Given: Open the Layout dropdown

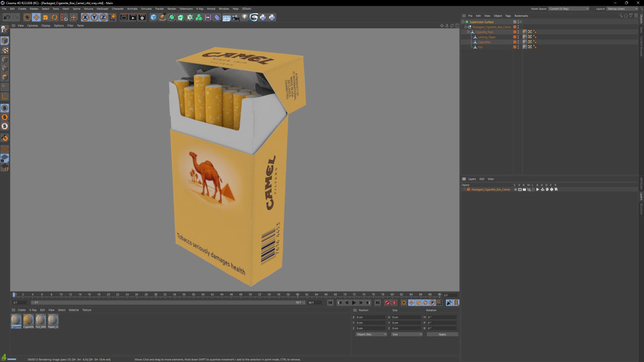Looking at the screenshot, I should pyautogui.click(x=622, y=9).
